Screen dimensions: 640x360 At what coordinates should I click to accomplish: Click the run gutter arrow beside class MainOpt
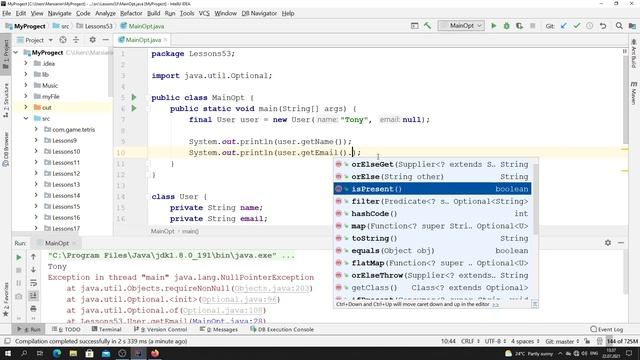point(134,97)
